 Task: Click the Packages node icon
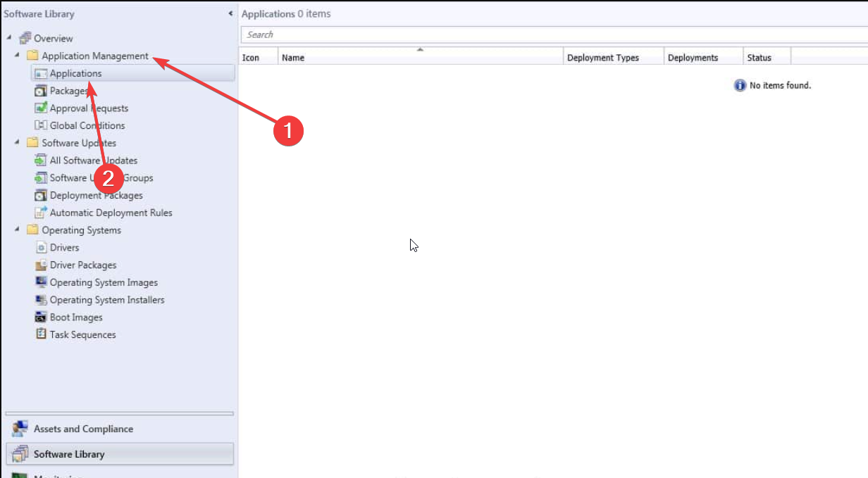point(41,91)
